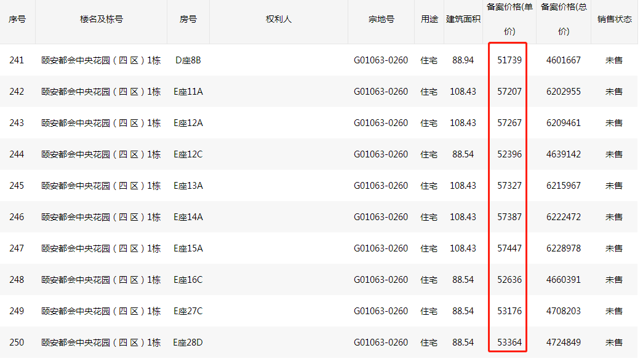
Task: Click the 建筑面积 column header
Action: pyautogui.click(x=463, y=19)
